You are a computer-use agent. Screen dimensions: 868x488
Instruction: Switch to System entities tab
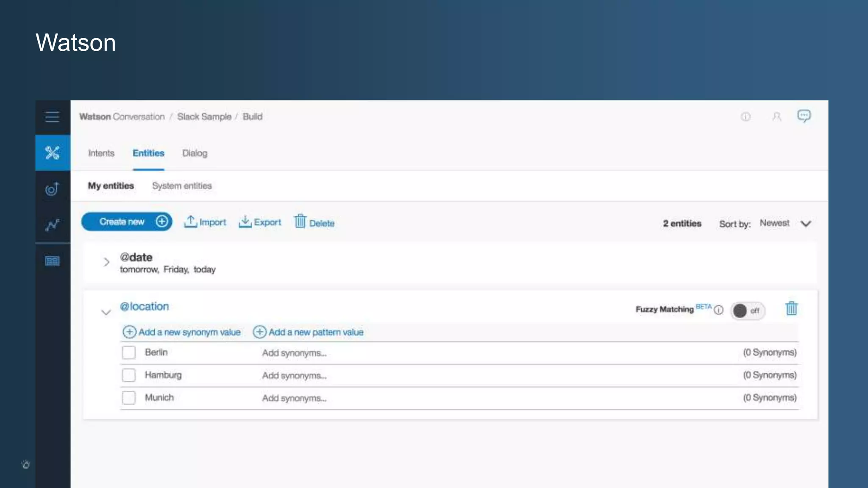(x=182, y=186)
